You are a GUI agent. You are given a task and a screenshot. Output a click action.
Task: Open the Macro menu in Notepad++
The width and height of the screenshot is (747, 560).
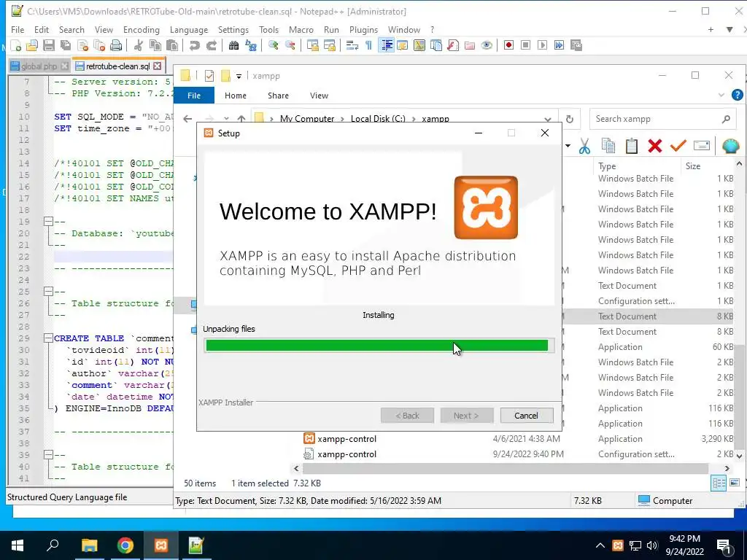[301, 29]
